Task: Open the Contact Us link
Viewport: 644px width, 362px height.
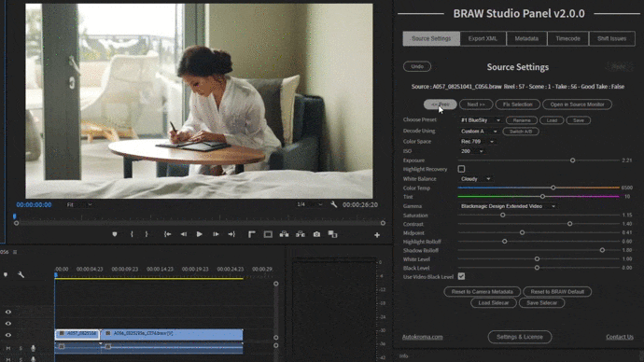Action: pyautogui.click(x=620, y=337)
